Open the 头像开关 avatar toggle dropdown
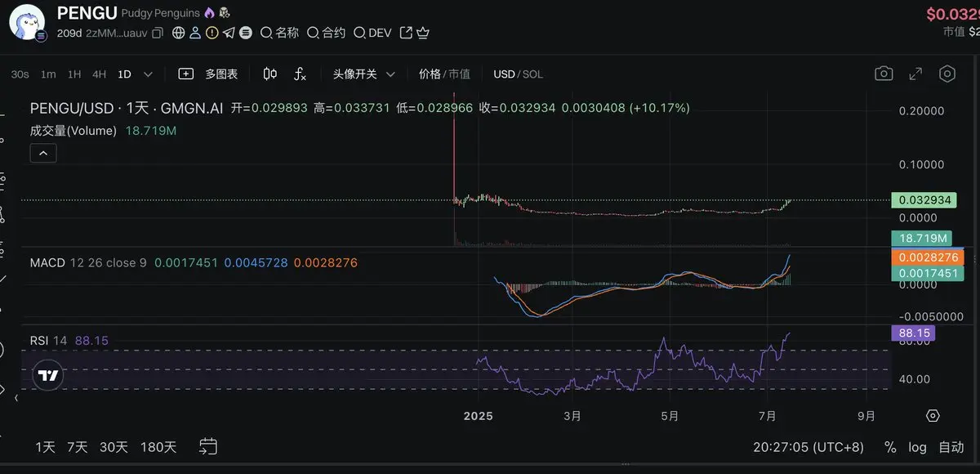 tap(363, 74)
